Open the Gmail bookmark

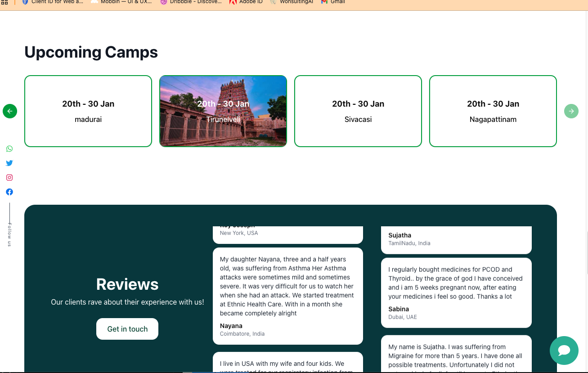pos(332,3)
